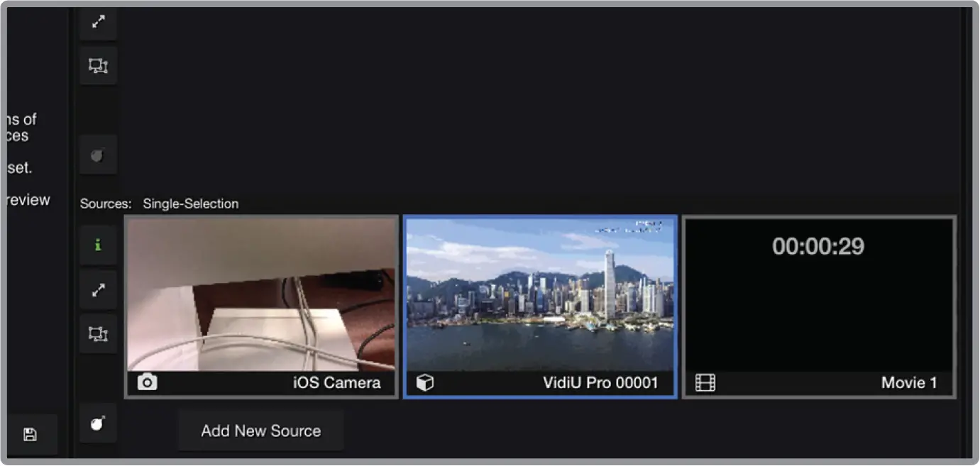Click the "Sources:" heading text
The image size is (980, 466).
pyautogui.click(x=106, y=204)
